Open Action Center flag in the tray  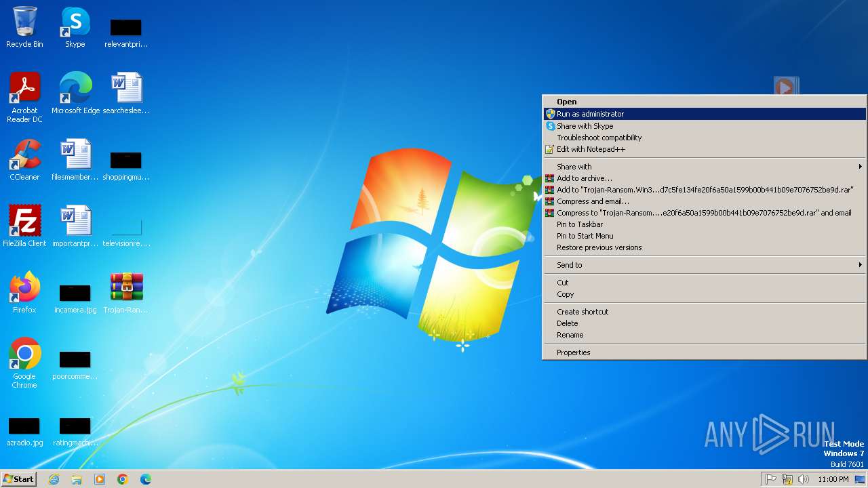click(771, 479)
